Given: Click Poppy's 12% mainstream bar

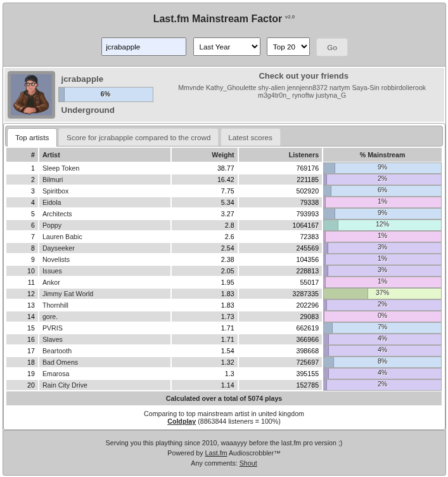Looking at the screenshot, I should click(382, 225).
